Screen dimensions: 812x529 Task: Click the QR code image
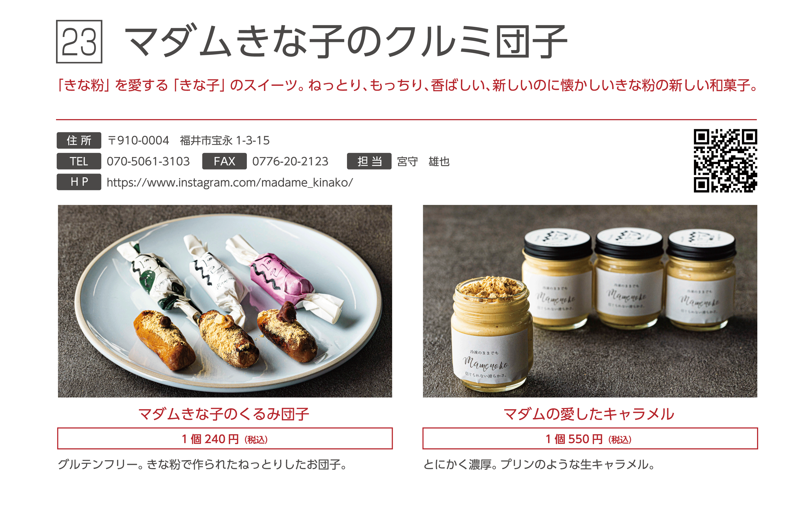click(x=725, y=161)
